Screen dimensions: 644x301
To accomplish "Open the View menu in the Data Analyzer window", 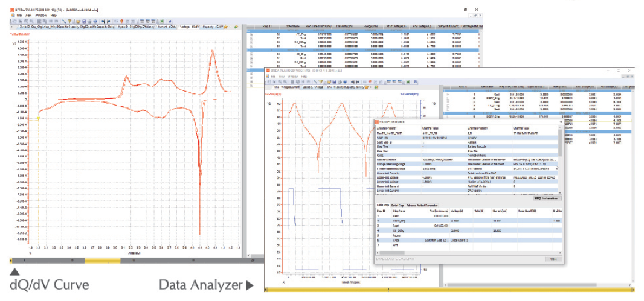I will [282, 77].
